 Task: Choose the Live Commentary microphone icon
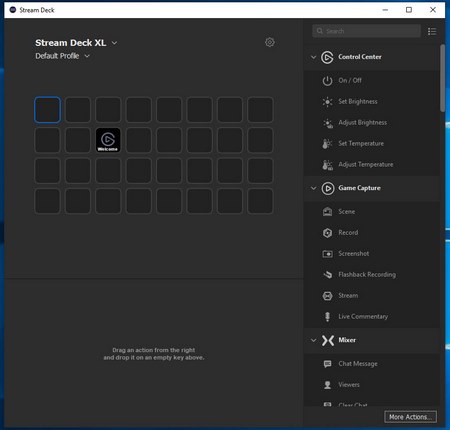tap(327, 317)
